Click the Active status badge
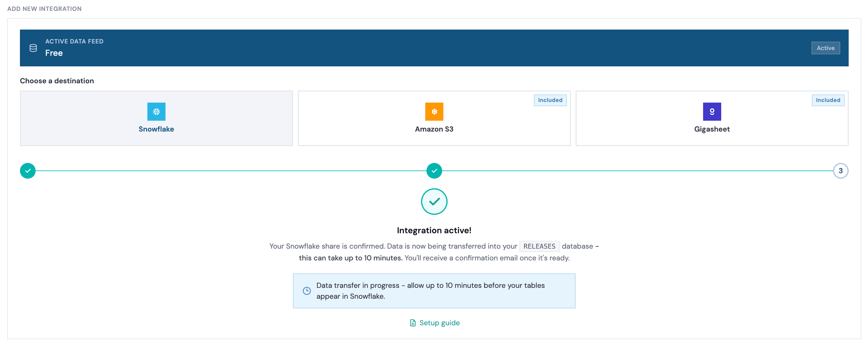The image size is (868, 347). (825, 48)
